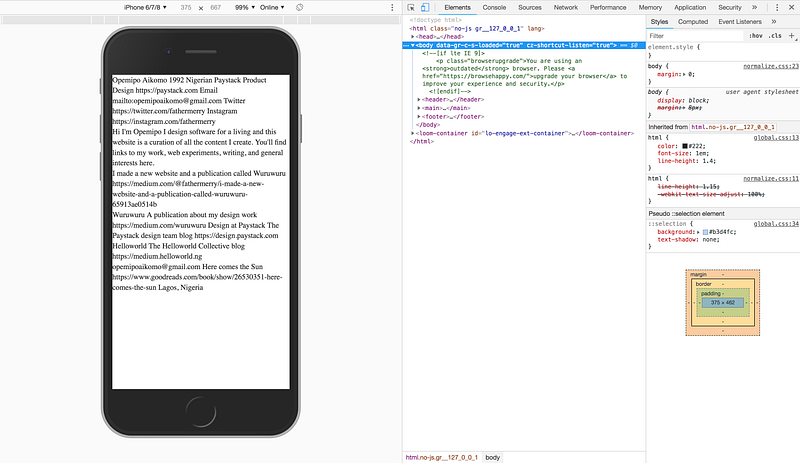Expand the head element node

tap(413, 37)
